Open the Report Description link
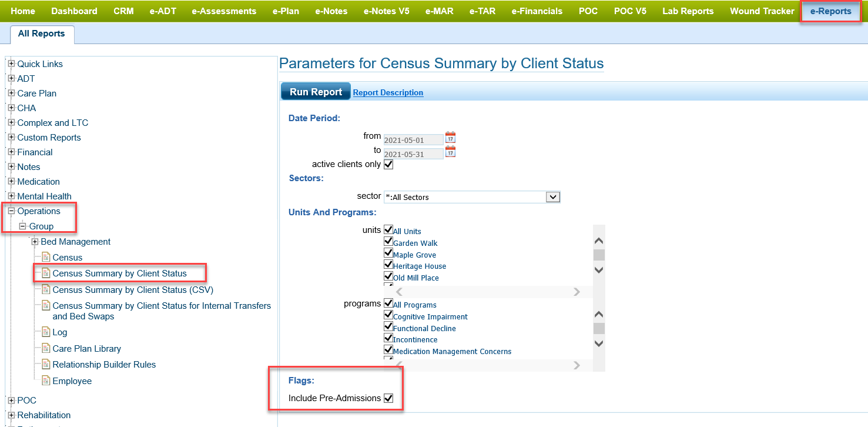Viewport: 868px width, 427px height. [388, 92]
